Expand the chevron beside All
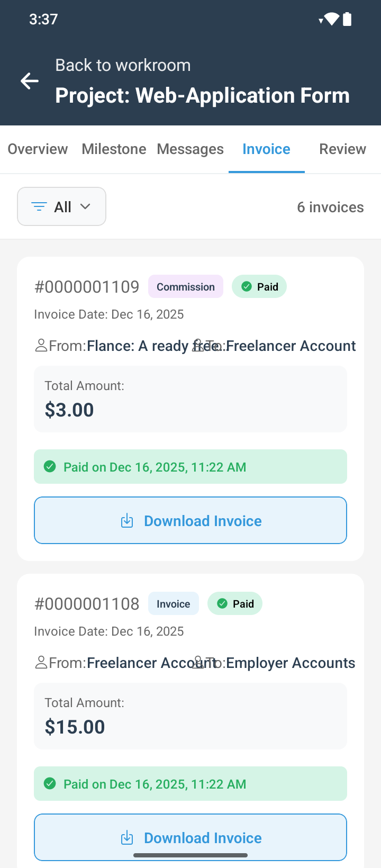This screenshot has height=868, width=381. 85,206
